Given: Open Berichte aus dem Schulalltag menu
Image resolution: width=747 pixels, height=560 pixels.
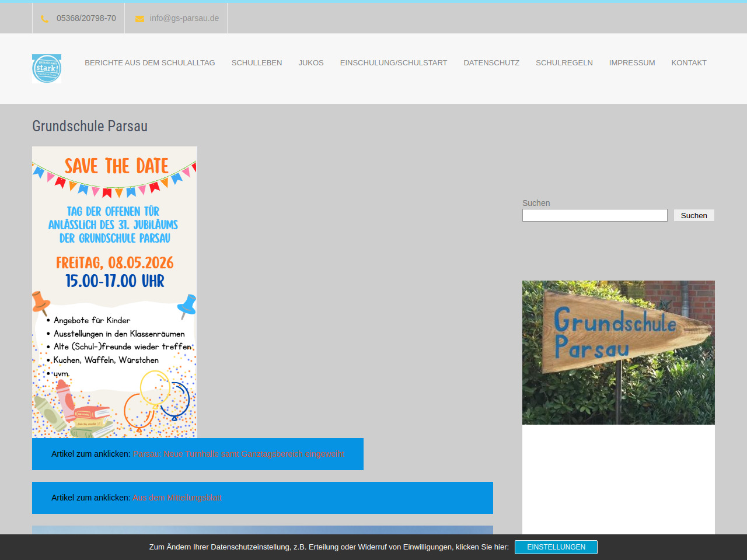Looking at the screenshot, I should [x=150, y=63].
